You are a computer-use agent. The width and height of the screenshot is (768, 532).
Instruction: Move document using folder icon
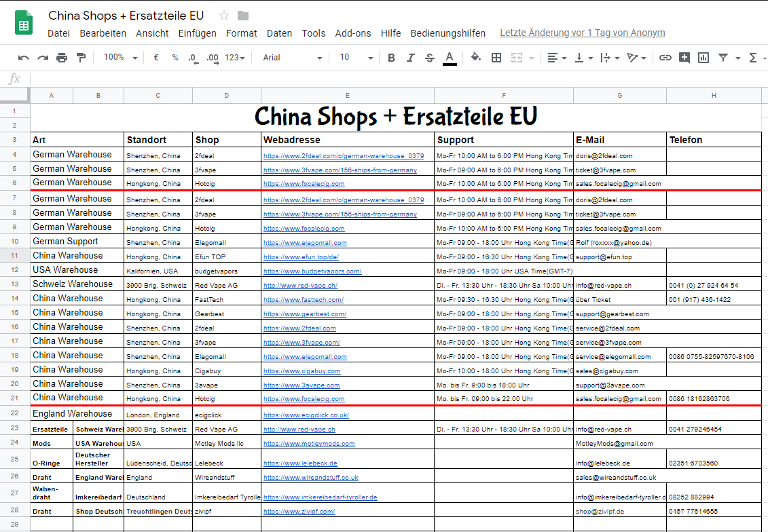[x=243, y=16]
